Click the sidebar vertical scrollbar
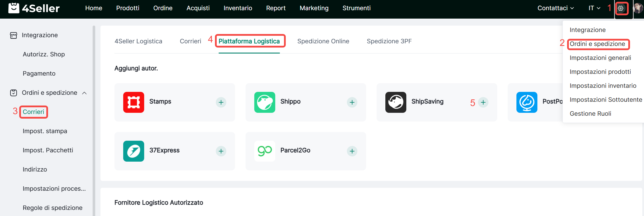644x216 pixels. point(94,116)
